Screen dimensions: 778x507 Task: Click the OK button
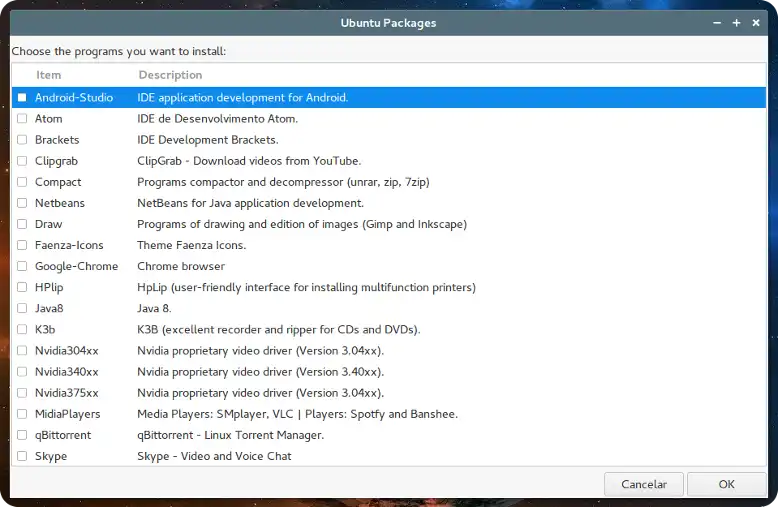(x=726, y=484)
